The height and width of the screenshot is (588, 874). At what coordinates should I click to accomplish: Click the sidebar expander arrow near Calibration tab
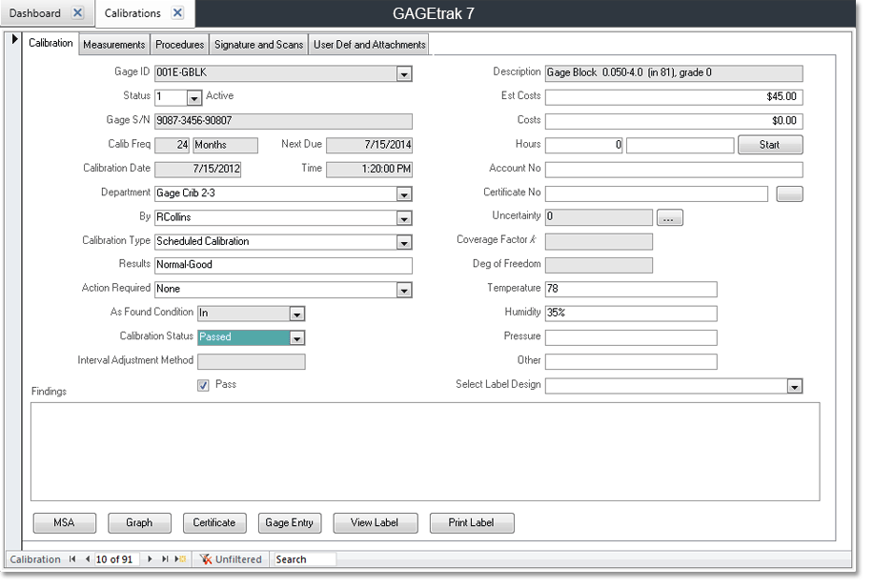(13, 40)
